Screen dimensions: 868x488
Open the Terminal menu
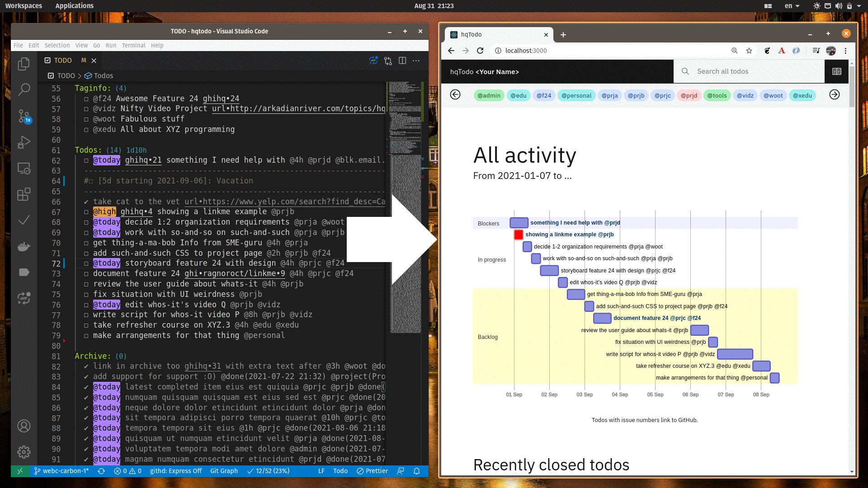[133, 45]
